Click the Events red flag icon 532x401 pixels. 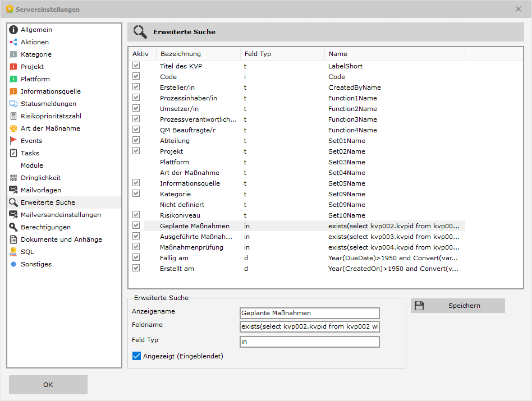pos(13,141)
